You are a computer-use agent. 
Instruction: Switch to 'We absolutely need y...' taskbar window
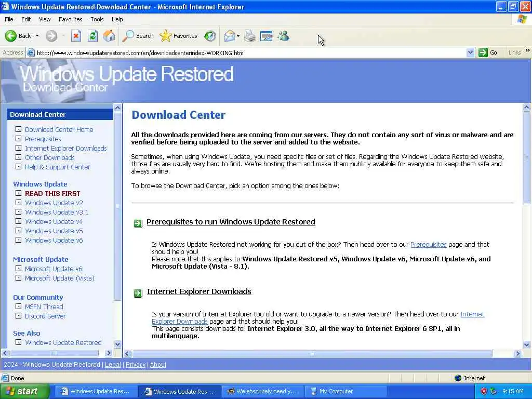pyautogui.click(x=263, y=391)
